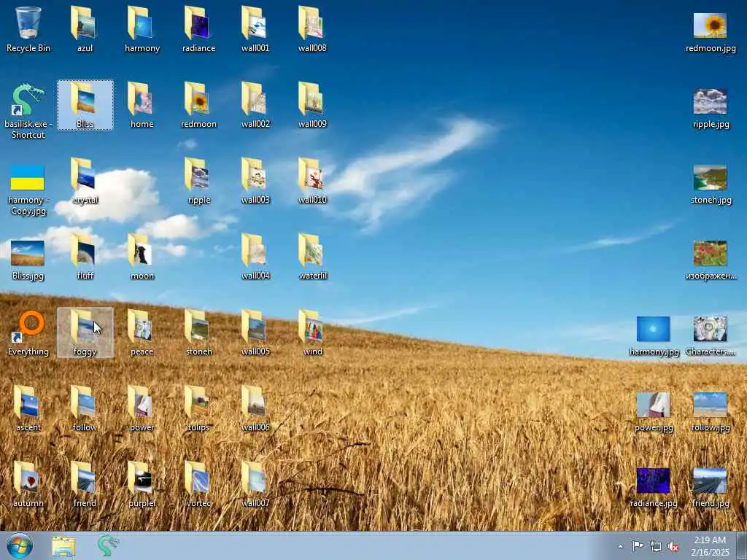Select the wall006 folder
747x560 pixels.
point(255,408)
